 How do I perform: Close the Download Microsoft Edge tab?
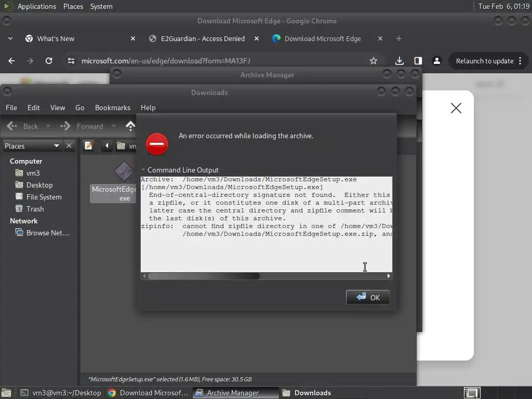tap(380, 38)
